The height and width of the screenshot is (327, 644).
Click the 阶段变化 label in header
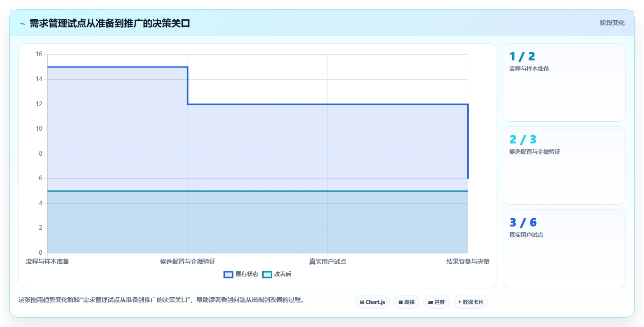click(612, 23)
